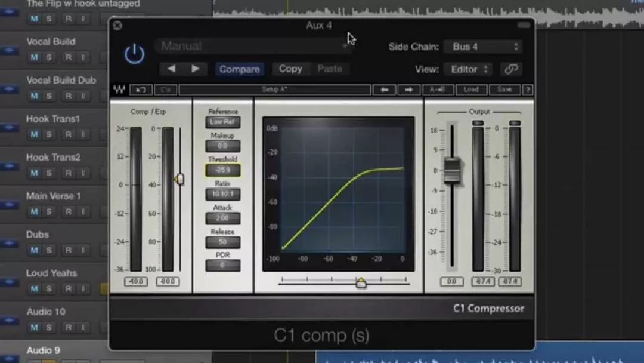Copy the plugin settings
The width and height of the screenshot is (644, 363).
290,69
